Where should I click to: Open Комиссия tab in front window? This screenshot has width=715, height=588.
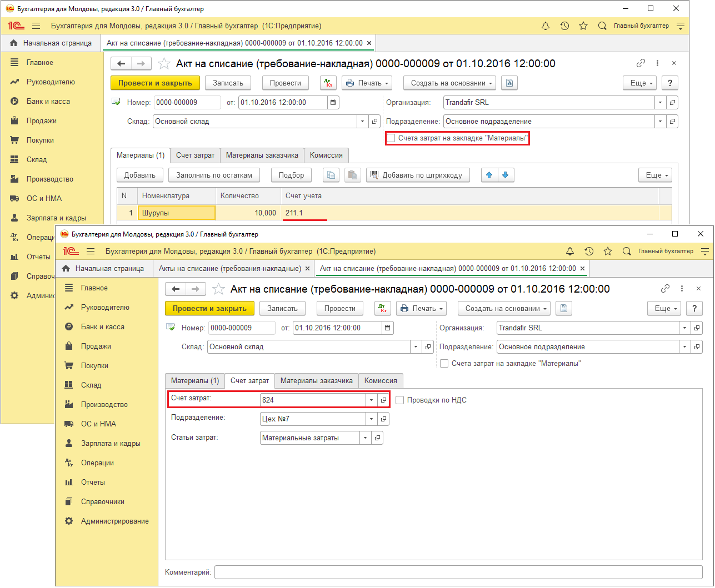[x=381, y=380]
